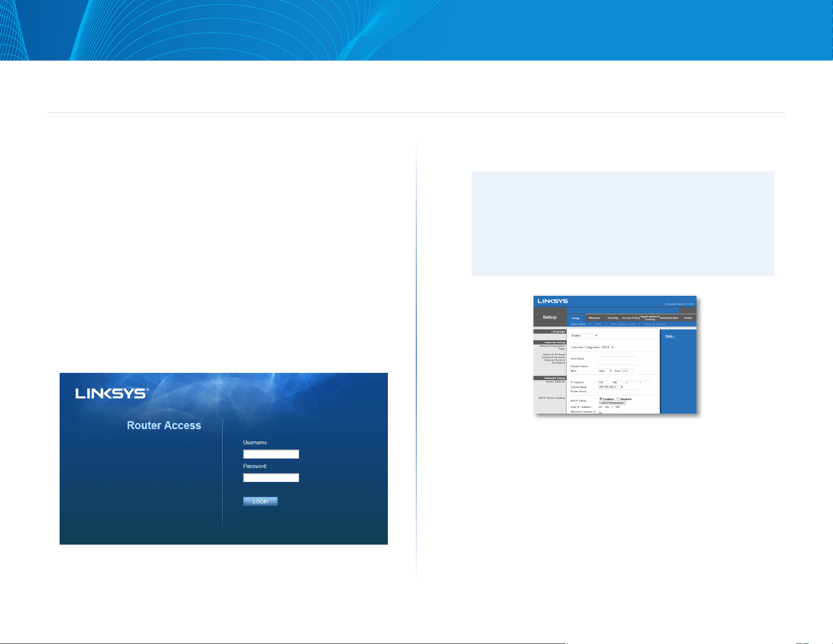Open the Administration tab

tap(669, 318)
